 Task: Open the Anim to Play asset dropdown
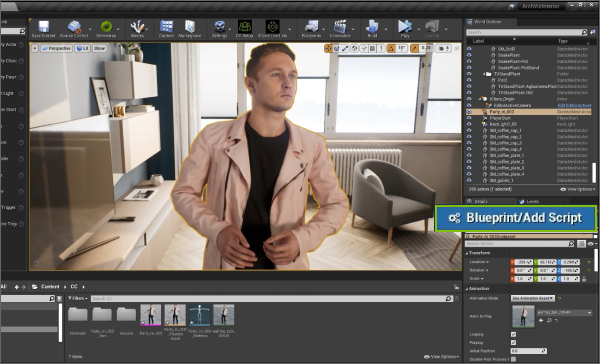[565, 313]
